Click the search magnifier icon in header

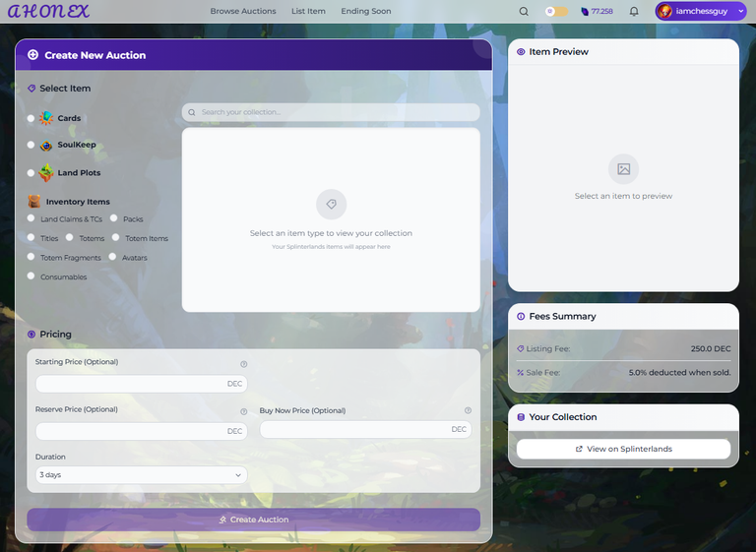[524, 11]
